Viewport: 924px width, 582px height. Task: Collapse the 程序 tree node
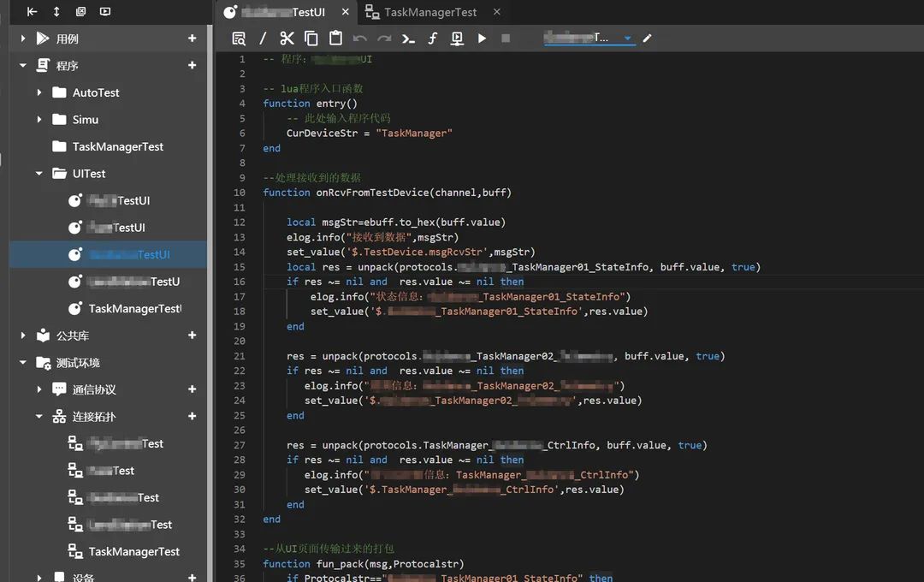point(23,65)
